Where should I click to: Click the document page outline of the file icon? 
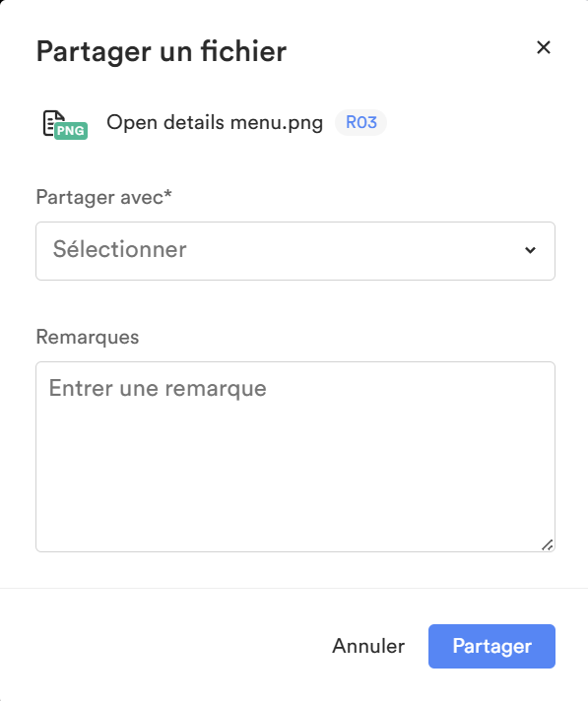51,122
